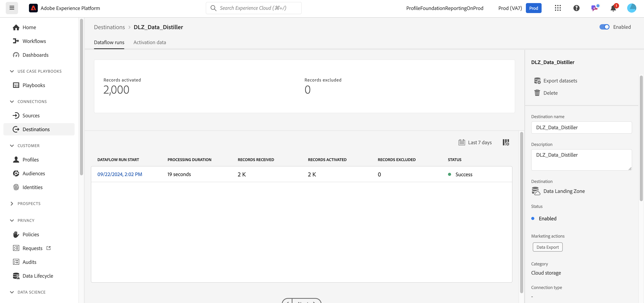Open the column settings icon
644x303 pixels.
coord(506,142)
